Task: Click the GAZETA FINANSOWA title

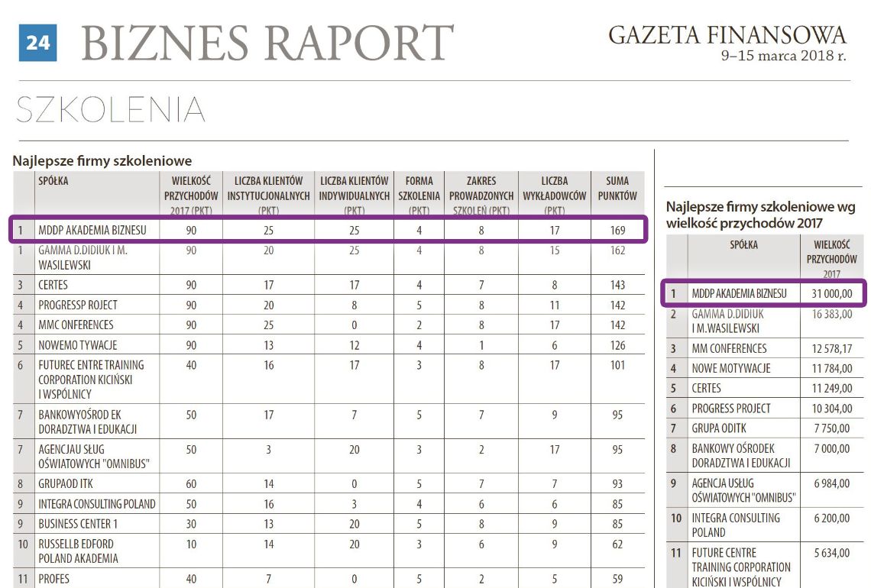Action: click(727, 35)
